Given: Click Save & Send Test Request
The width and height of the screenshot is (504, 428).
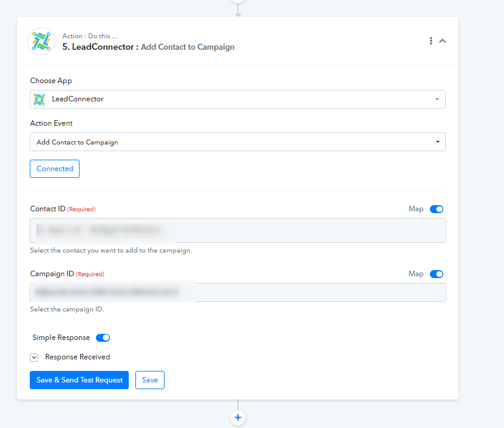Looking at the screenshot, I should [x=79, y=380].
